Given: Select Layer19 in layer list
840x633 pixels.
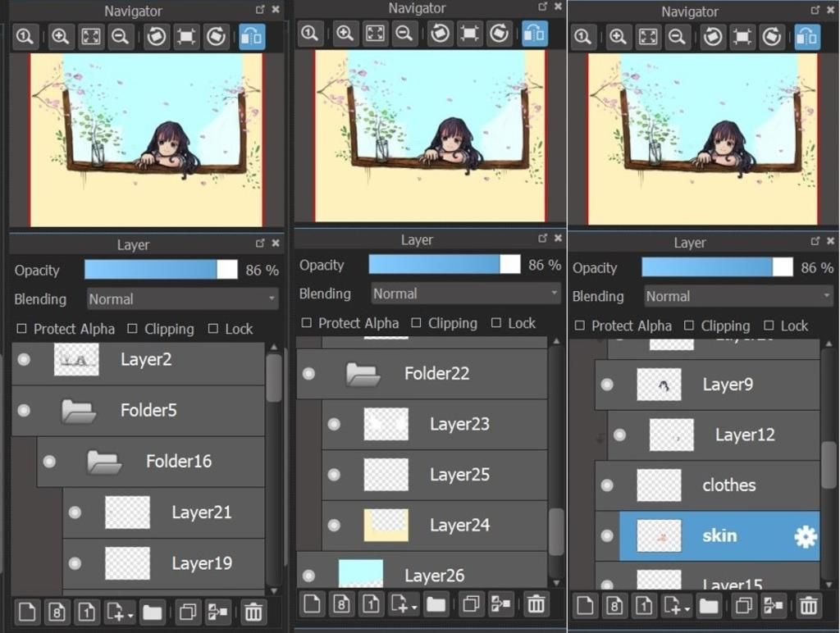Looking at the screenshot, I should click(x=164, y=563).
